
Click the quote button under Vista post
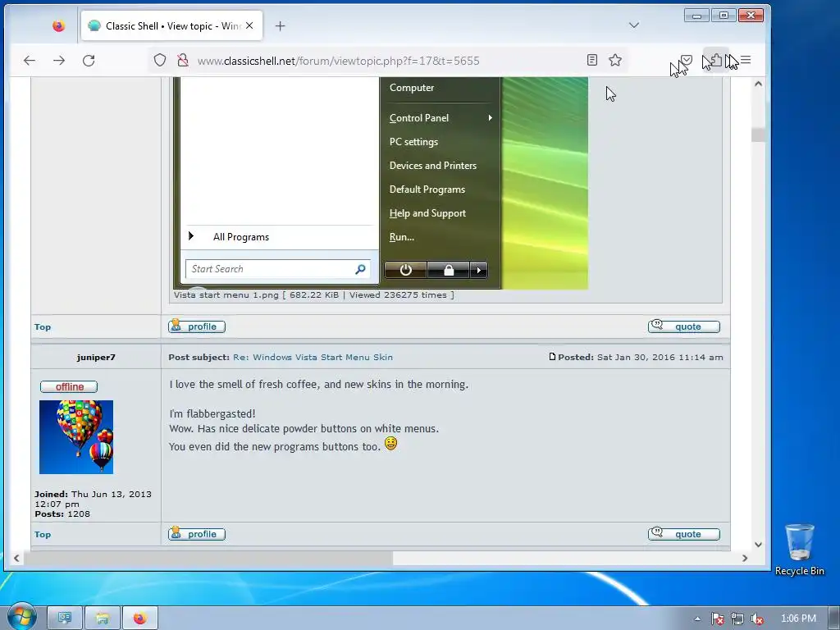click(683, 326)
